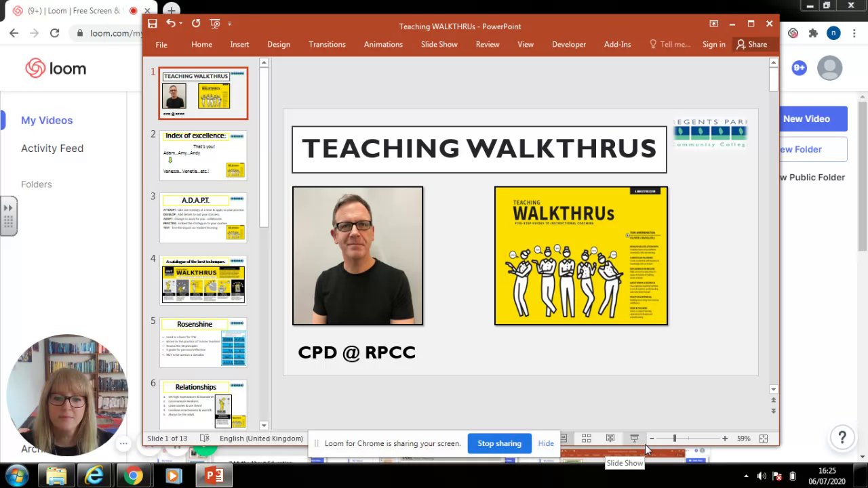Click Slide 1 of 13 status indicator
The height and width of the screenshot is (488, 868).
167,439
